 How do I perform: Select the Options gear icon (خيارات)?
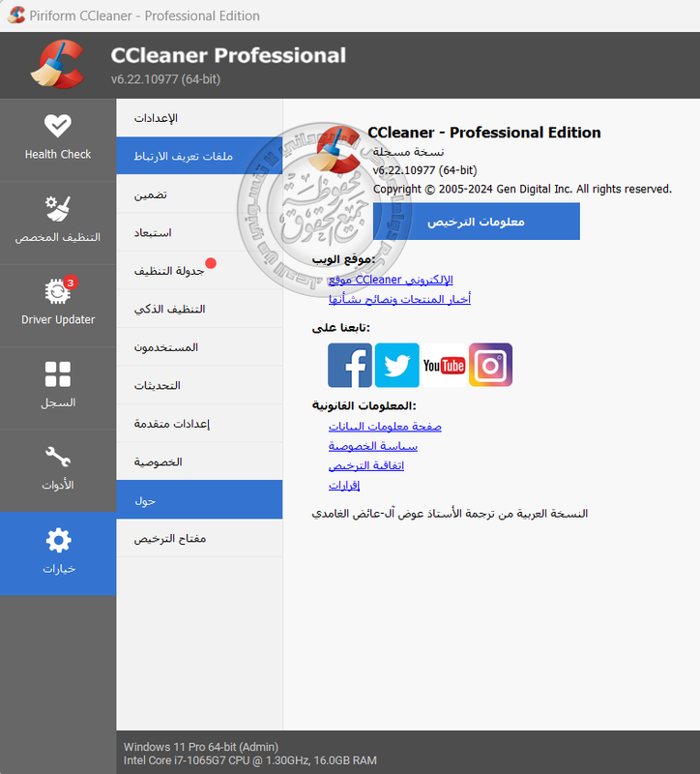click(x=58, y=540)
